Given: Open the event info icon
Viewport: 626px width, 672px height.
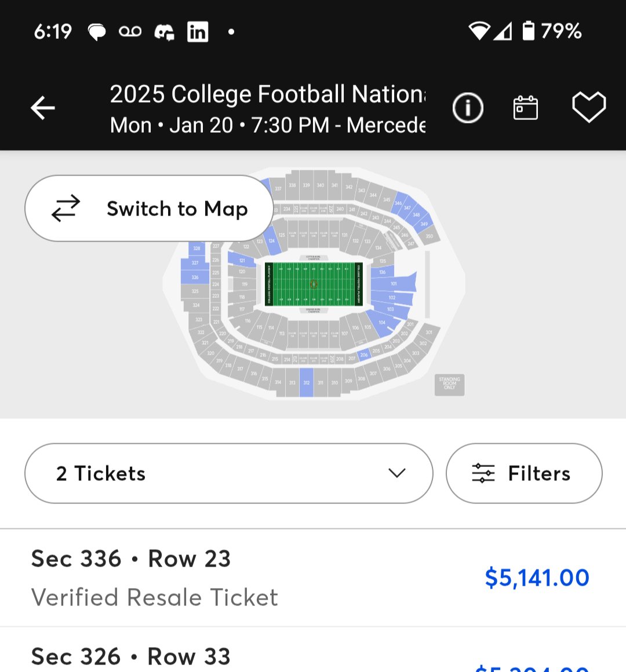Looking at the screenshot, I should click(468, 108).
